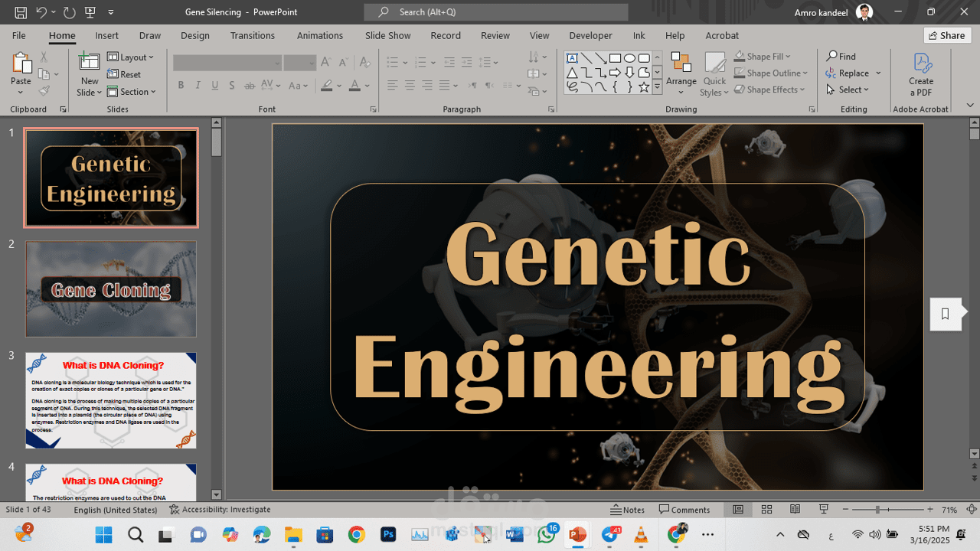Click the Share button

(x=947, y=35)
